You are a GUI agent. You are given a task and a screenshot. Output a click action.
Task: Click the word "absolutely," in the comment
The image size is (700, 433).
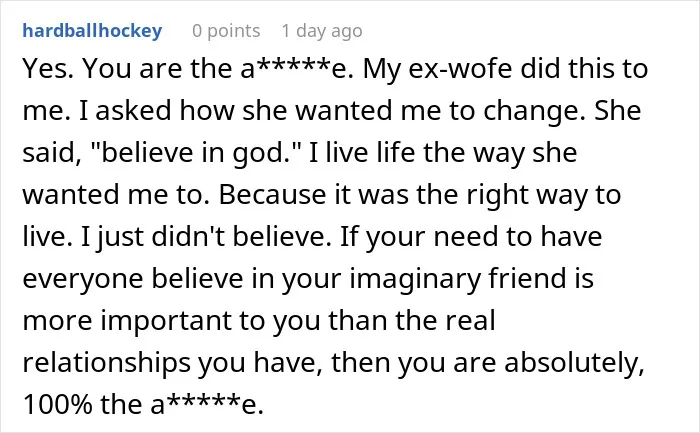point(575,362)
